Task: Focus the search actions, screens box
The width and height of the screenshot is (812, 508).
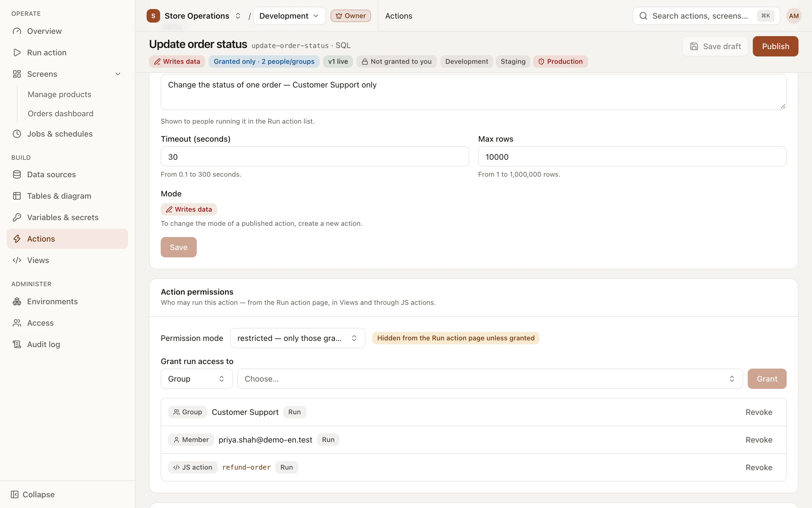Action: pos(706,16)
